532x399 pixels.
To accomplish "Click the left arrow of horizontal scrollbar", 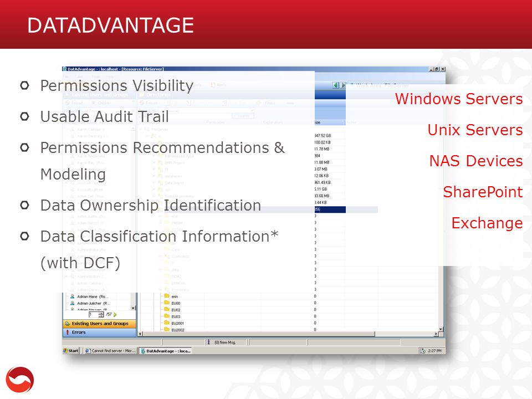I will point(140,334).
